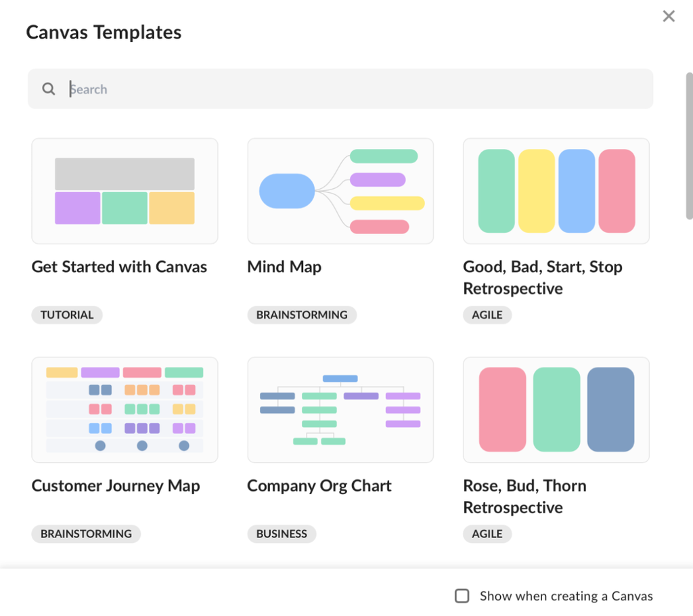The height and width of the screenshot is (616, 693).
Task: Choose Good, Bad, Start, Stop Retrospective preview
Action: click(x=556, y=191)
